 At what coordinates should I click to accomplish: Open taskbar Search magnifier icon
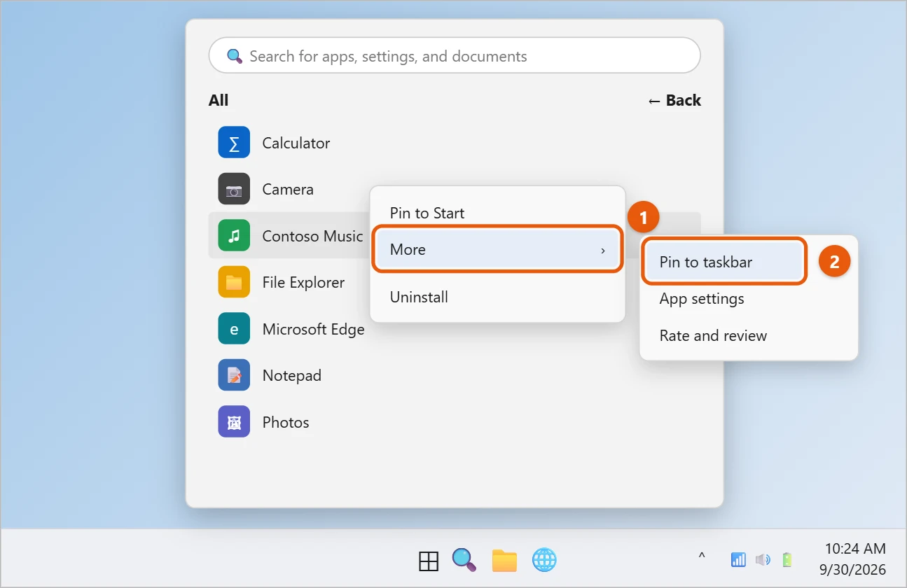coord(464,559)
